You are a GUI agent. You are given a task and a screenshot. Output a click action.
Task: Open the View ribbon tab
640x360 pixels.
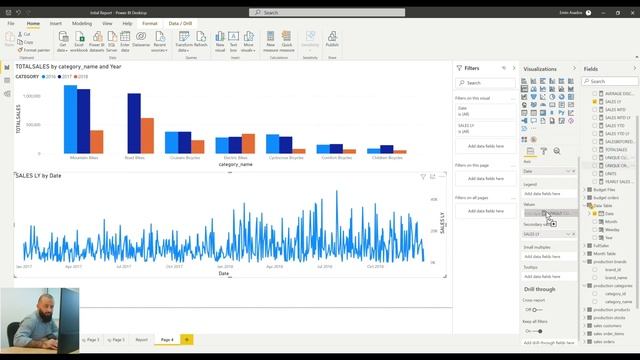click(107, 24)
